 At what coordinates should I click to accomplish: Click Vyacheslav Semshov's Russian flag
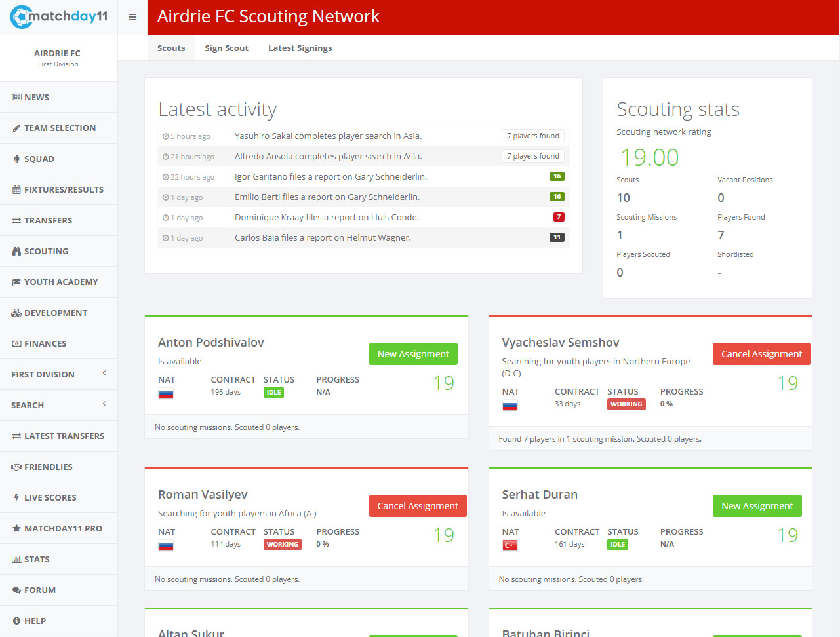coord(510,406)
